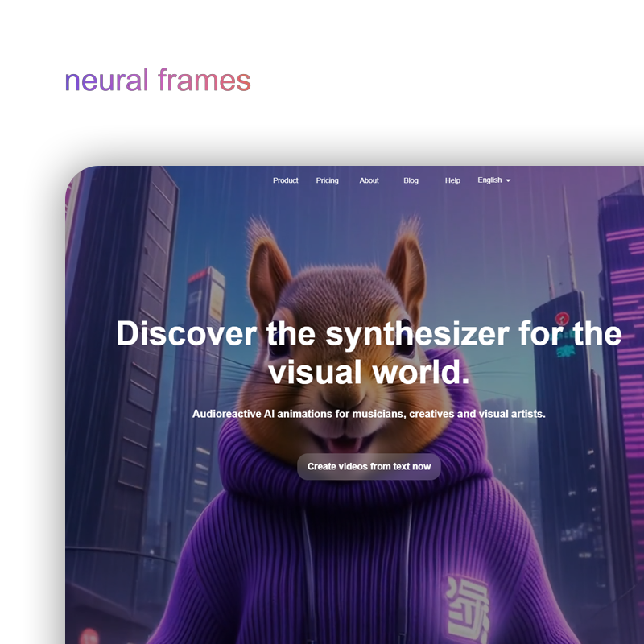Expand the English language dropdown

coord(494,180)
